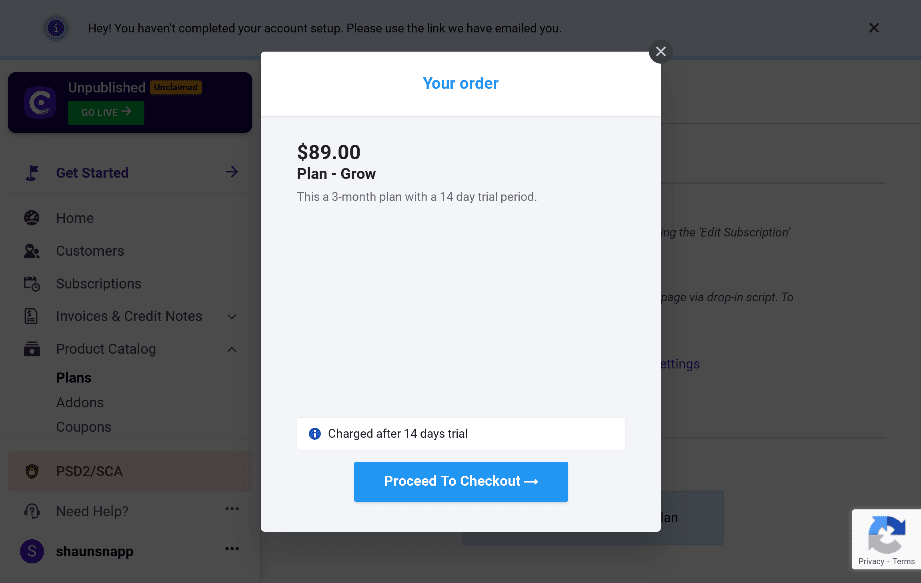
Task: Click the Home dashboard icon
Action: (32, 218)
